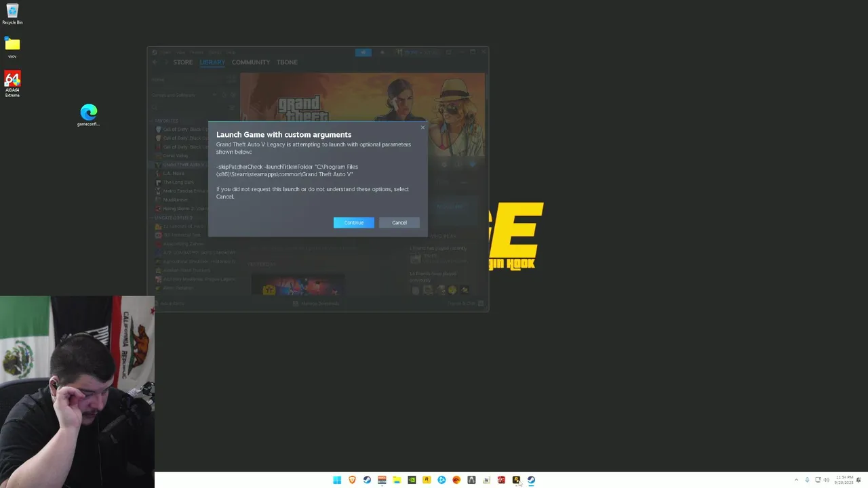Select MudRunner in the library list

tap(176, 200)
